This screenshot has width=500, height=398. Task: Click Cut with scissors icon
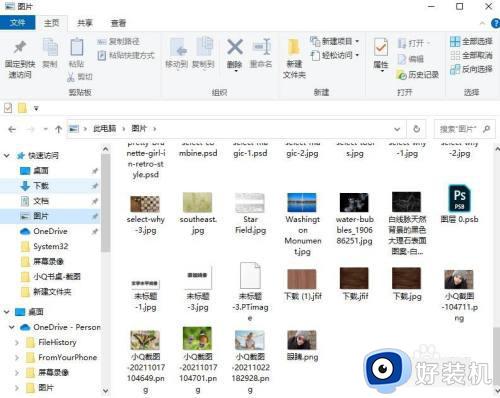[x=80, y=77]
